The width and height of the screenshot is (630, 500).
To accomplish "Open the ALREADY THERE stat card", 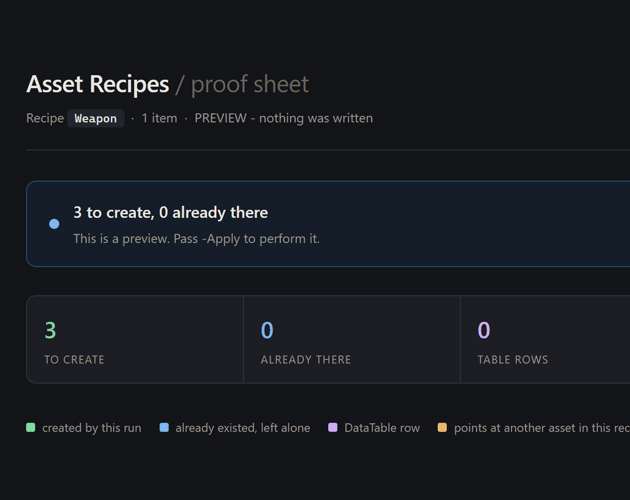I will point(352,340).
